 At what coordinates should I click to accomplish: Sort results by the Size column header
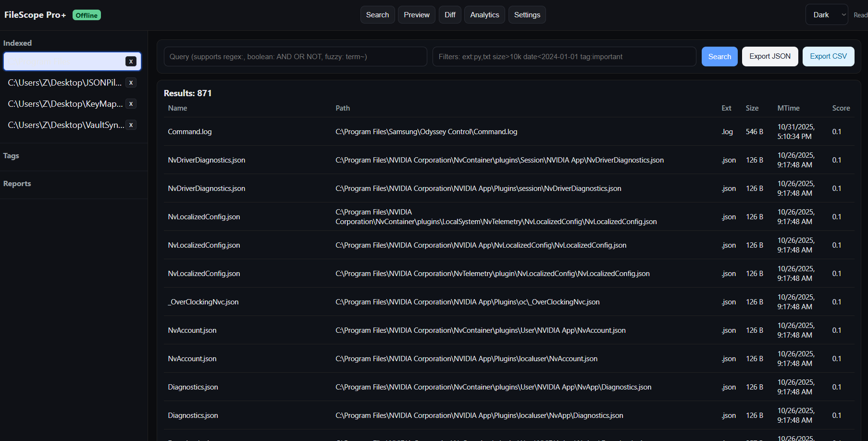[752, 108]
